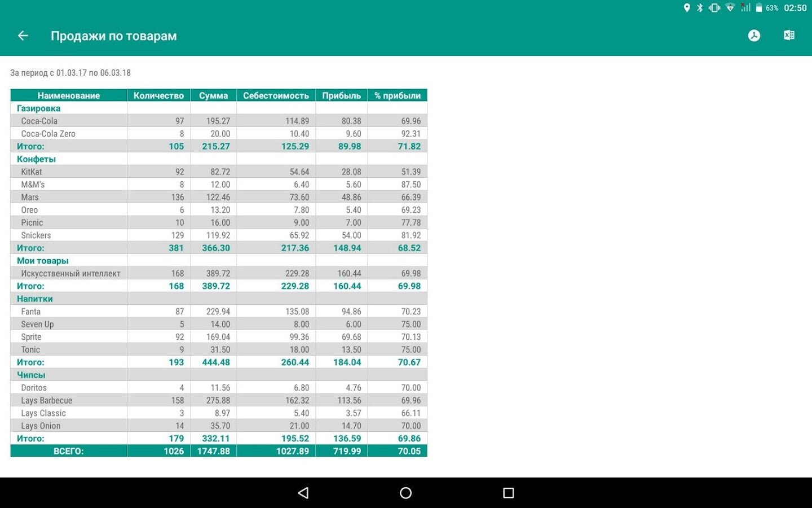Tap the 'Количество' column header
This screenshot has height=508, width=812.
pyautogui.click(x=158, y=95)
